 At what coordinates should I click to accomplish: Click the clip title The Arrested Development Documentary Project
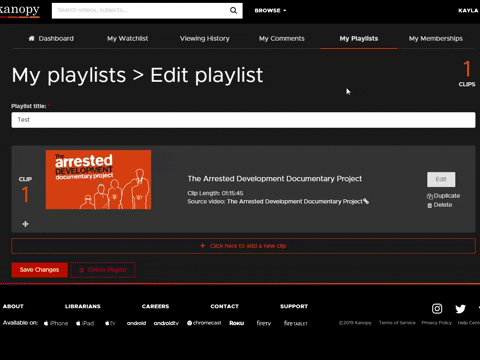pyautogui.click(x=275, y=179)
